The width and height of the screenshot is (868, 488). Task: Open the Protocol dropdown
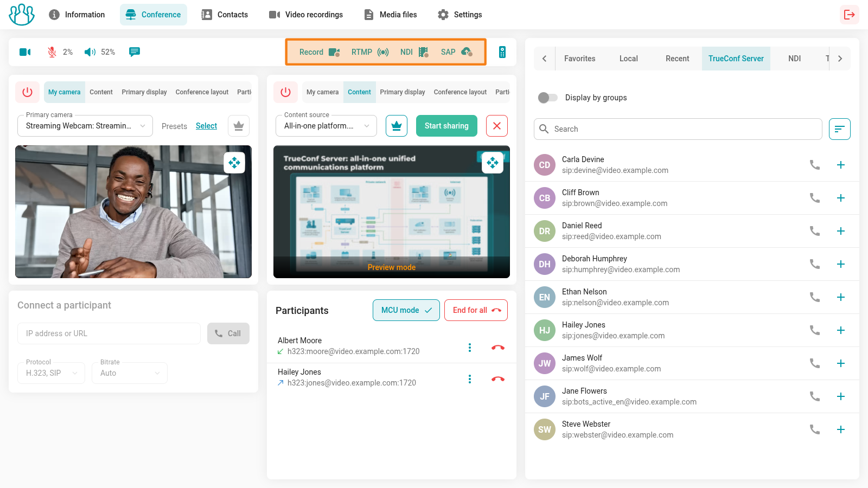click(52, 373)
